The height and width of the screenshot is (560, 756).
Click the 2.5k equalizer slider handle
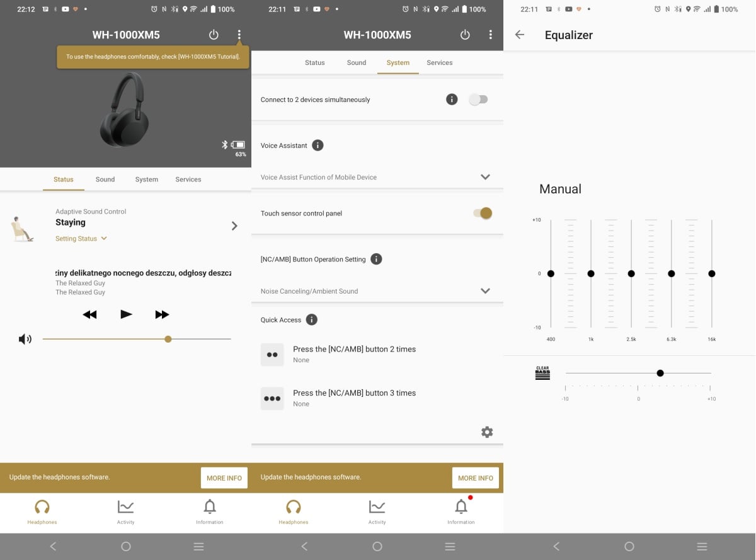(631, 273)
